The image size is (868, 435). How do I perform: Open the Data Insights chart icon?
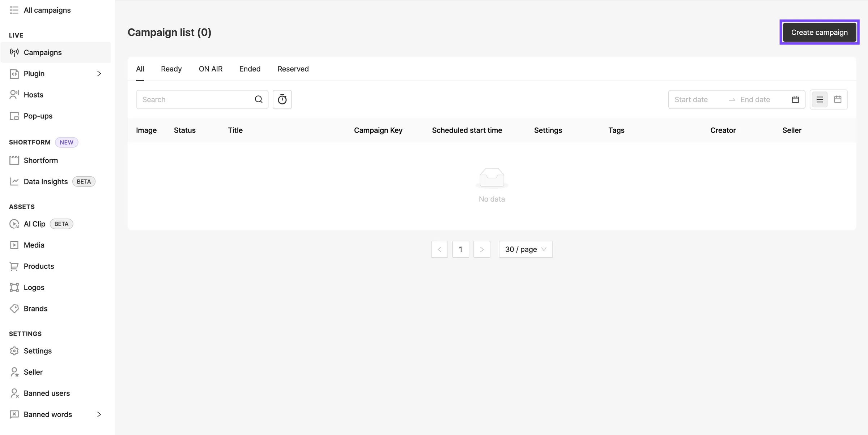pos(14,181)
